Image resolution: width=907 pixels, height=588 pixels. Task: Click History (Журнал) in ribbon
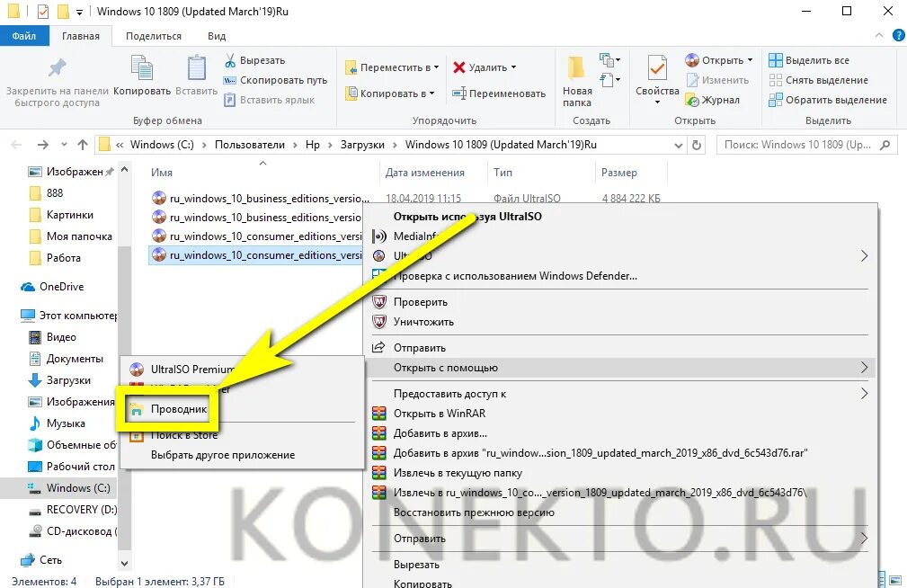pyautogui.click(x=713, y=100)
